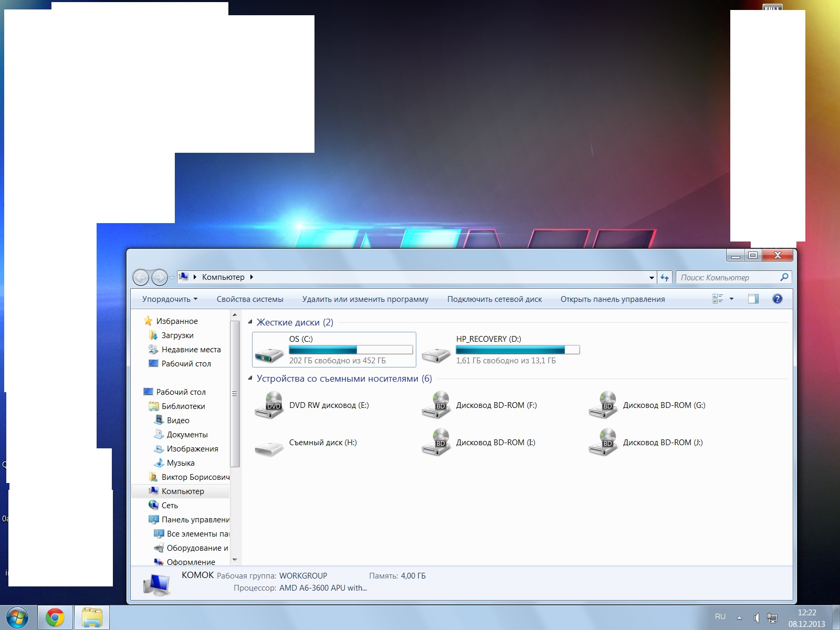Open the network tray icon
The height and width of the screenshot is (630, 840).
[x=772, y=617]
